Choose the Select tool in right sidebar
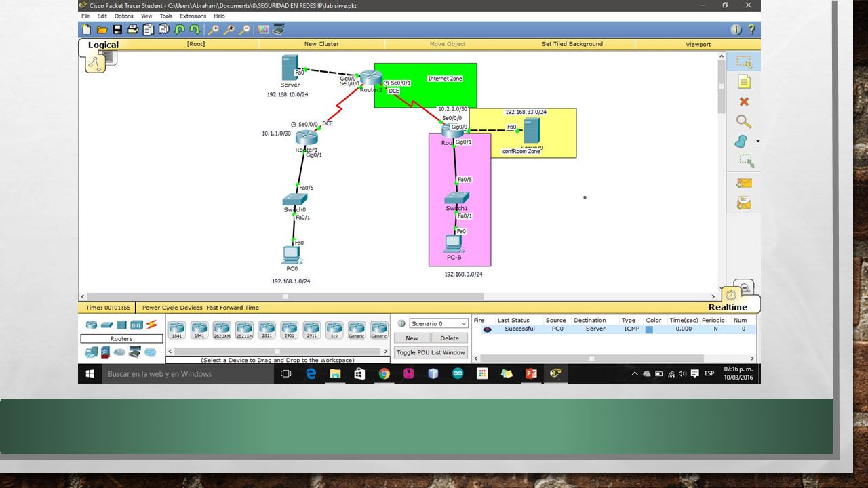The width and height of the screenshot is (868, 488). tap(744, 62)
